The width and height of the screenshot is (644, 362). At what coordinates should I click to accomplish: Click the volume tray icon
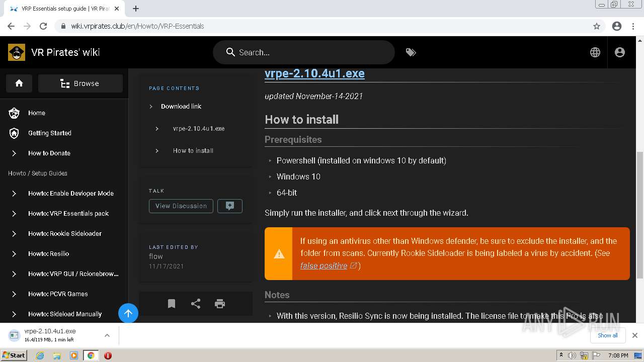tap(572, 355)
